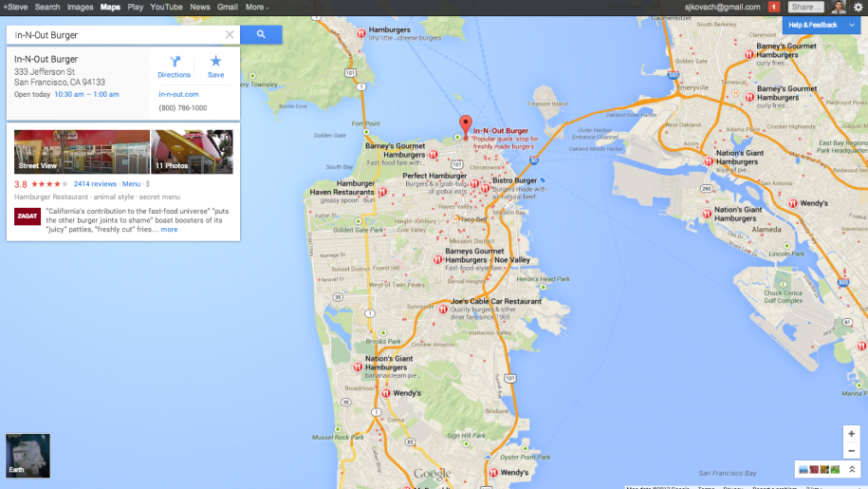The height and width of the screenshot is (489, 868).
Task: Open the settings gear icon
Action: (858, 7)
